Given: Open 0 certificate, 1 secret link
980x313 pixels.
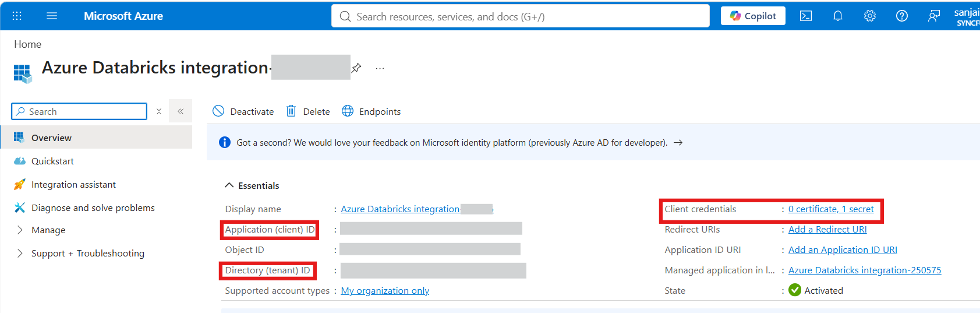Looking at the screenshot, I should [x=831, y=209].
